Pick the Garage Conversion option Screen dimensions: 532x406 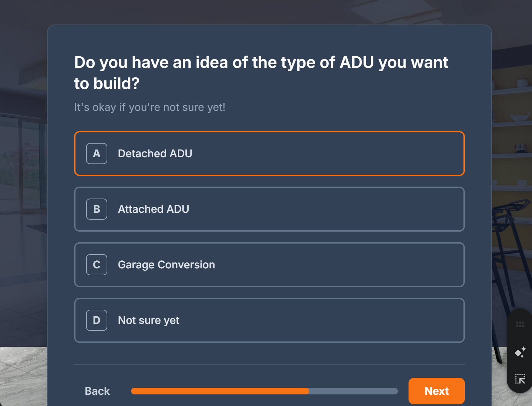point(269,265)
